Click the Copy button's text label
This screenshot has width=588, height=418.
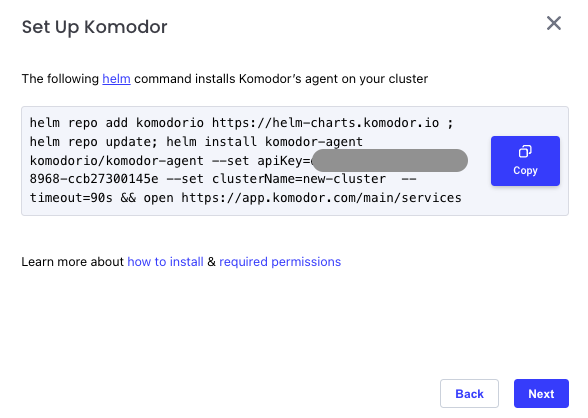[525, 170]
